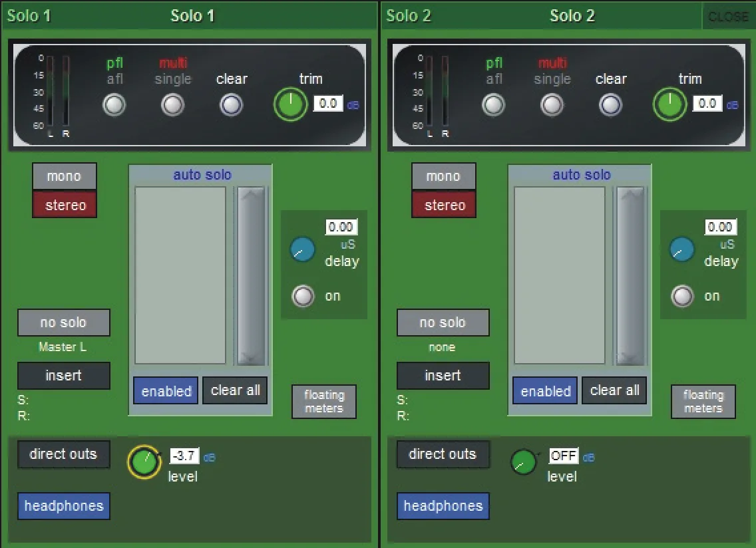Screen dimensions: 756x548
Task: Toggle the Solo 1 multi/single button
Action: click(x=172, y=105)
